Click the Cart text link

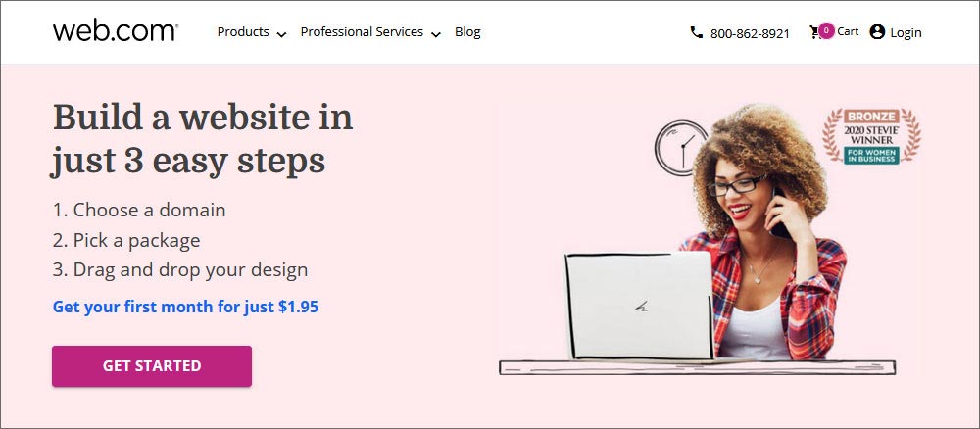click(848, 31)
